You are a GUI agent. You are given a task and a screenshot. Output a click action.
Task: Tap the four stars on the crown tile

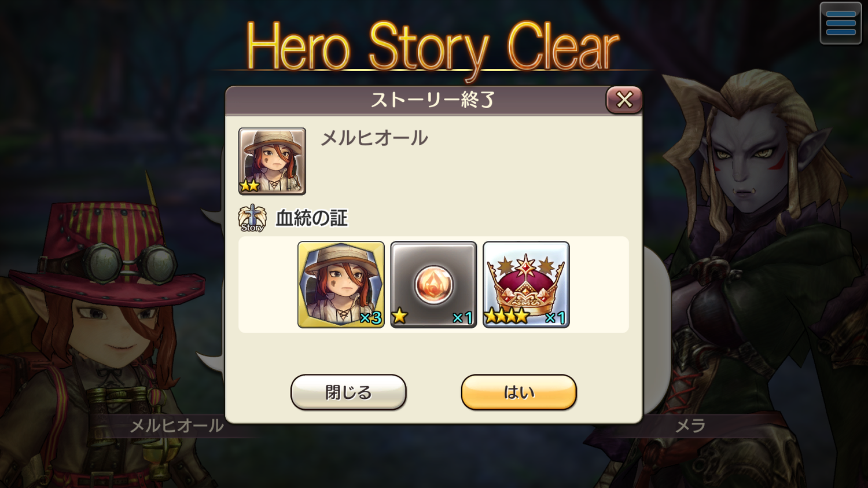(x=507, y=316)
